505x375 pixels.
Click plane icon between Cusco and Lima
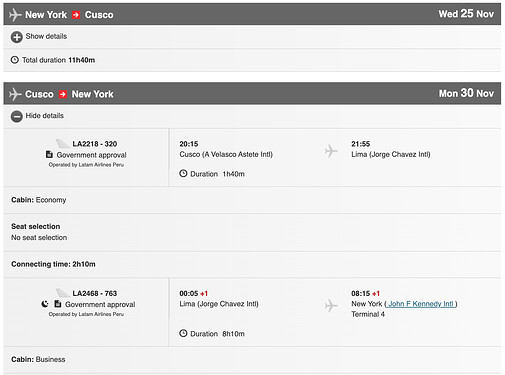(x=331, y=151)
